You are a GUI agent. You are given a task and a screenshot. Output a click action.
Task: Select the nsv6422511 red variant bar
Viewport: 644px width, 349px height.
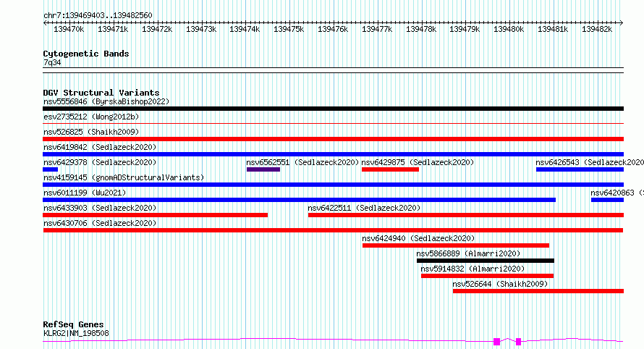(466, 215)
